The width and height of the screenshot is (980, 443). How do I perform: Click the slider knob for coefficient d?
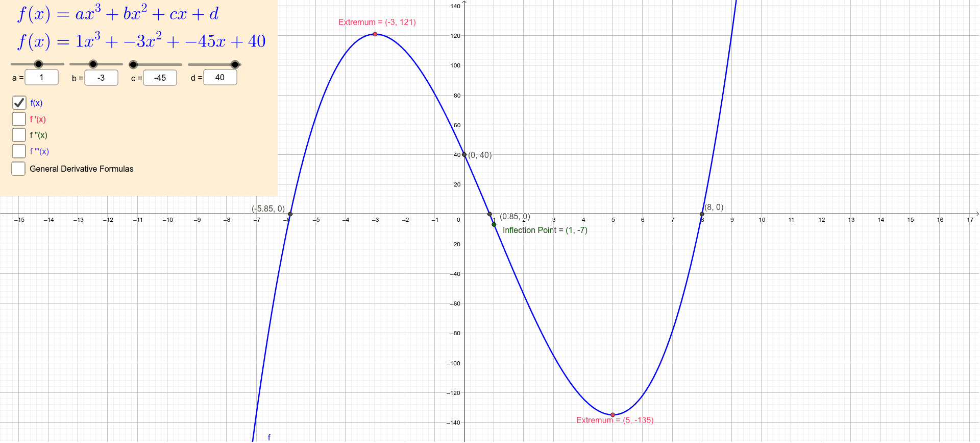click(x=235, y=64)
